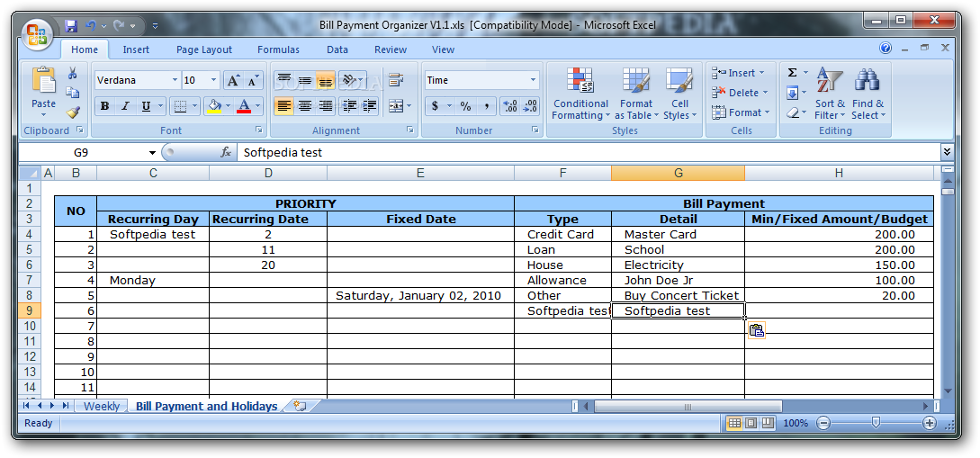Switch to the Insert ribbon tab

pos(136,49)
